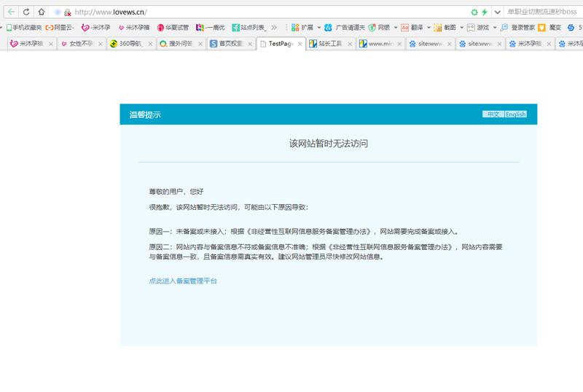Expand the address bar history dropdown
Viewport: 583px width, 392px height.
click(x=497, y=12)
